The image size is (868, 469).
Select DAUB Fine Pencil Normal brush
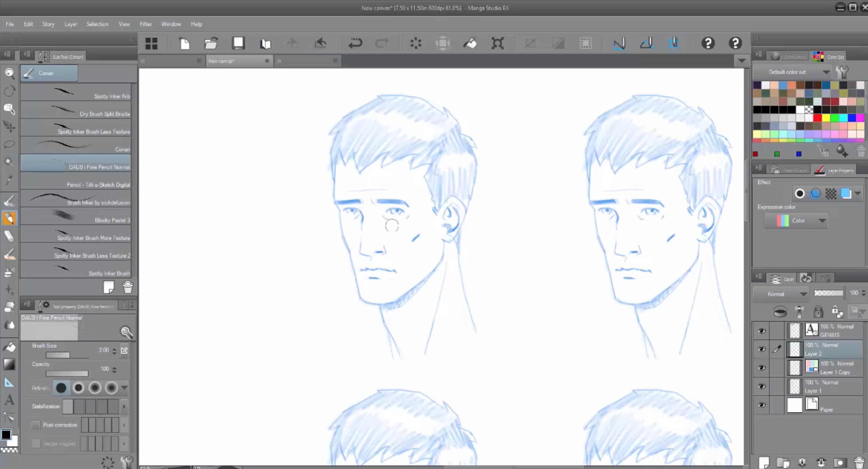point(76,163)
